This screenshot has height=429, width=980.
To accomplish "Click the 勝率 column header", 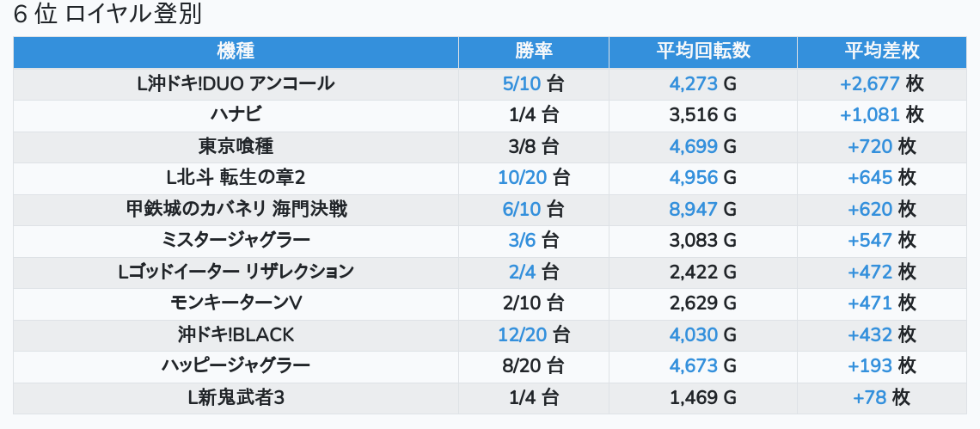I will [534, 52].
